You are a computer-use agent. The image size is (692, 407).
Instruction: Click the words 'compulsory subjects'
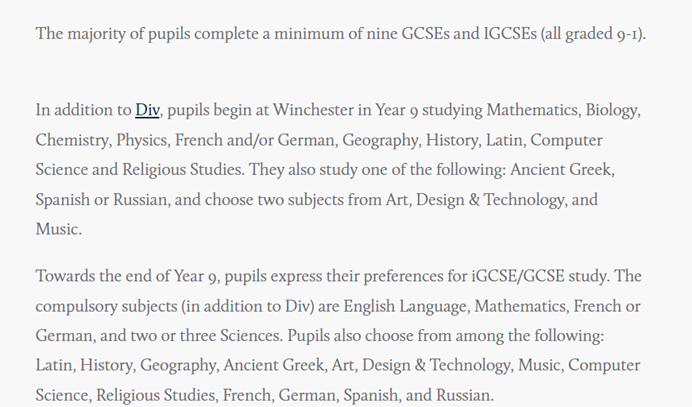[x=106, y=307]
